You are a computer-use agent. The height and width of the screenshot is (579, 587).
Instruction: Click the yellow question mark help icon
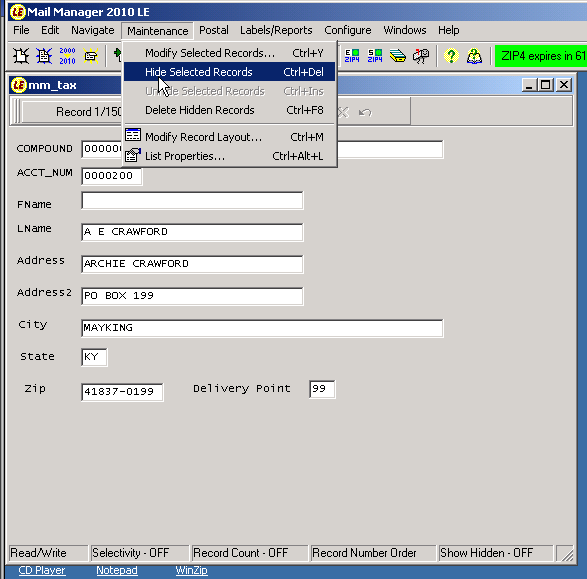(451, 56)
